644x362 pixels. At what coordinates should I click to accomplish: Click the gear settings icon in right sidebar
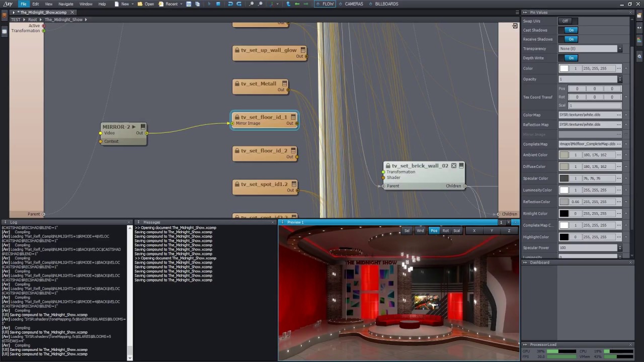click(639, 56)
